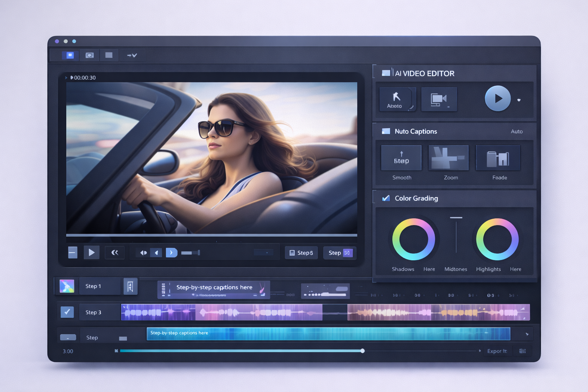Click the timeline scrubber knob
This screenshot has height=392, width=588.
(363, 351)
